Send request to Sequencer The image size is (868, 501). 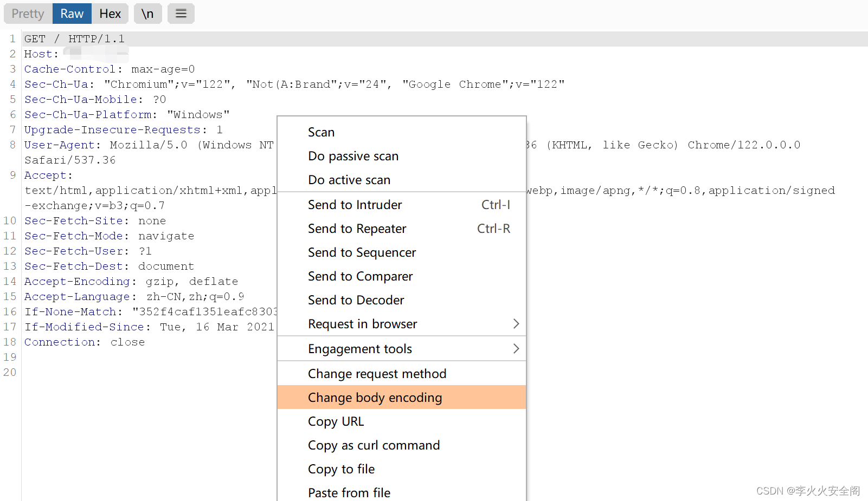pos(402,252)
